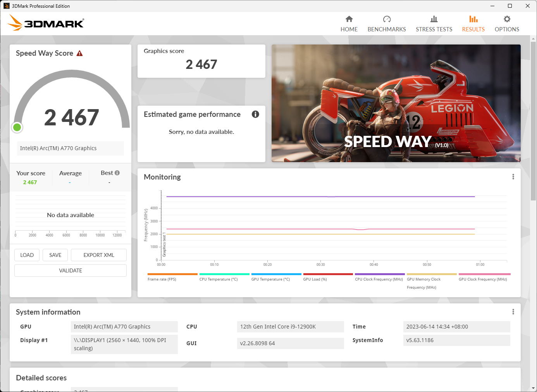The width and height of the screenshot is (537, 392).
Task: Select the RESULTS chart icon
Action: (x=473, y=19)
